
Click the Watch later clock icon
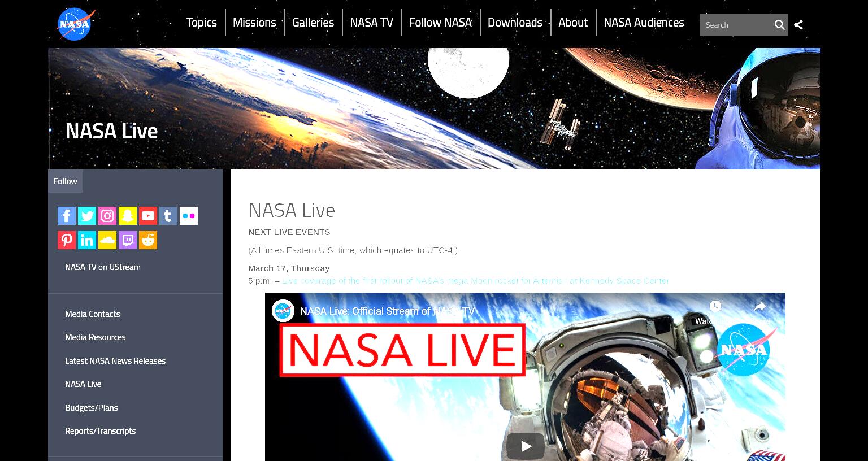point(715,306)
